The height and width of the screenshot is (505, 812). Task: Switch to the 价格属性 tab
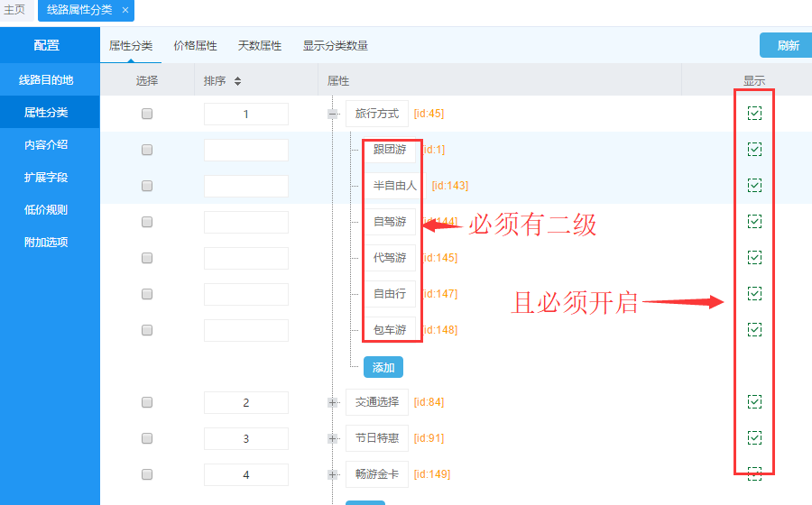pos(195,46)
